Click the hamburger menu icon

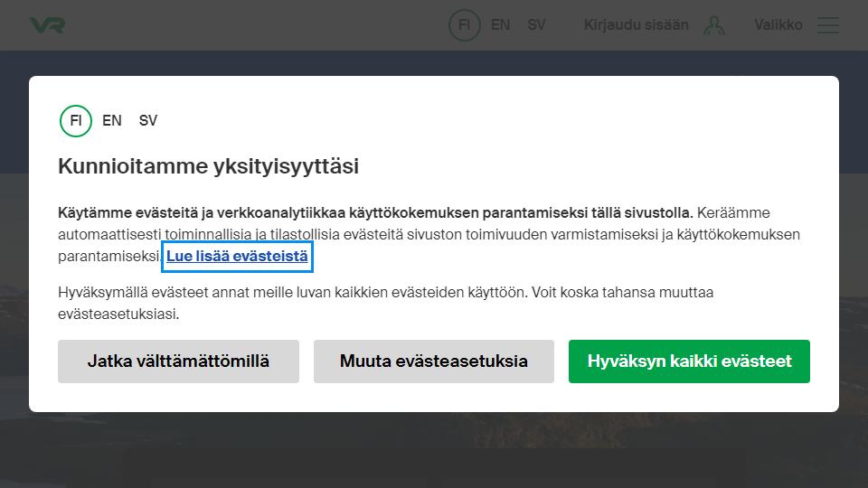pyautogui.click(x=828, y=25)
